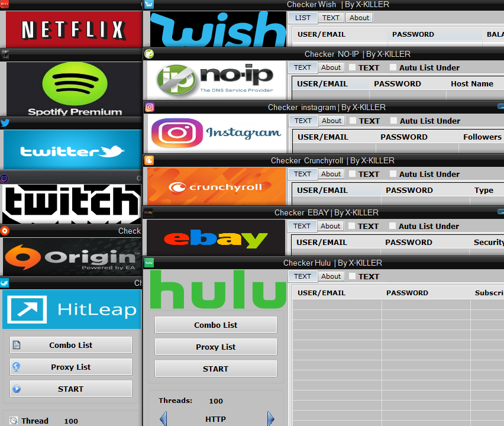Open the TEXT tab in Instagram checker
The width and height of the screenshot is (504, 426).
pos(303,121)
